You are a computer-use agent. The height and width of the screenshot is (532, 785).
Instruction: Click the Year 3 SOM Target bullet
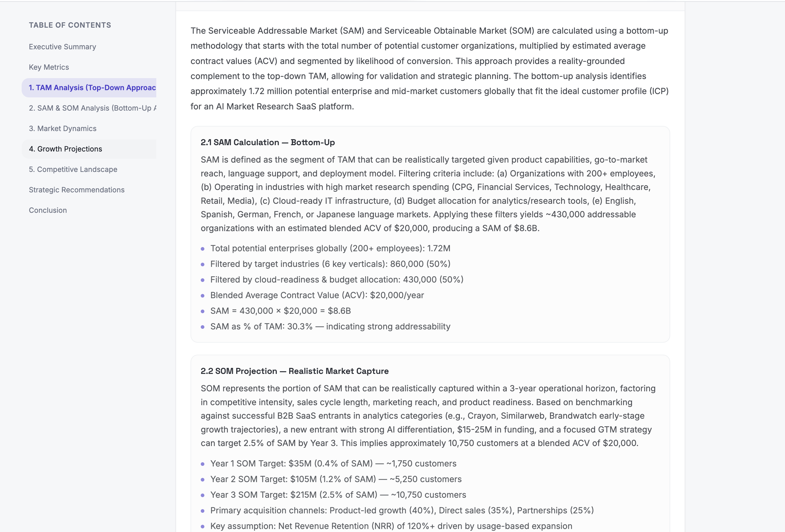pos(338,494)
